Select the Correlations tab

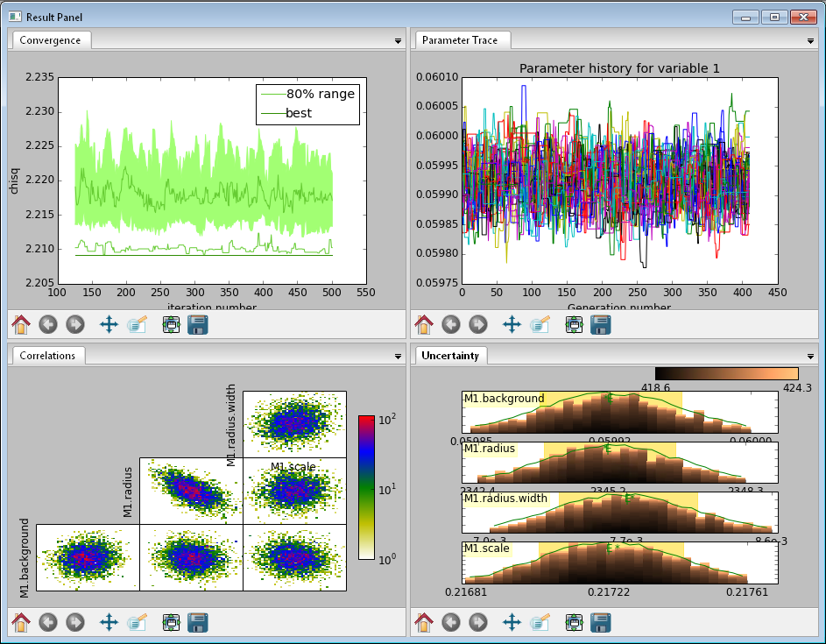coord(48,356)
